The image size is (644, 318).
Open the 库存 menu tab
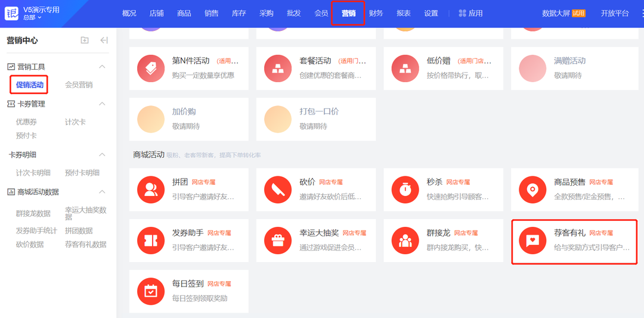pyautogui.click(x=239, y=13)
